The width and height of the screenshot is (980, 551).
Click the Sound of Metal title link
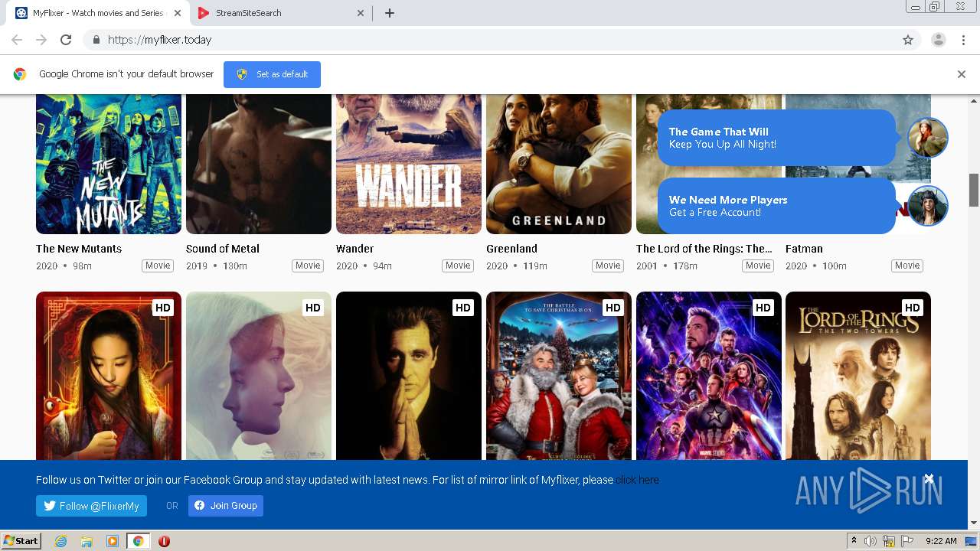223,249
